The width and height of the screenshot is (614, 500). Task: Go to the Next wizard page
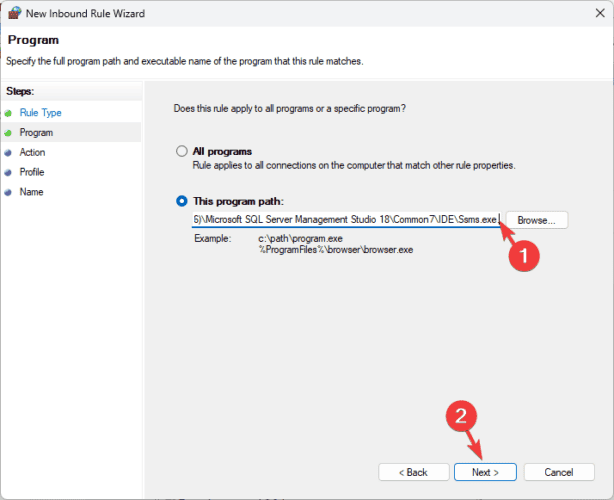485,472
